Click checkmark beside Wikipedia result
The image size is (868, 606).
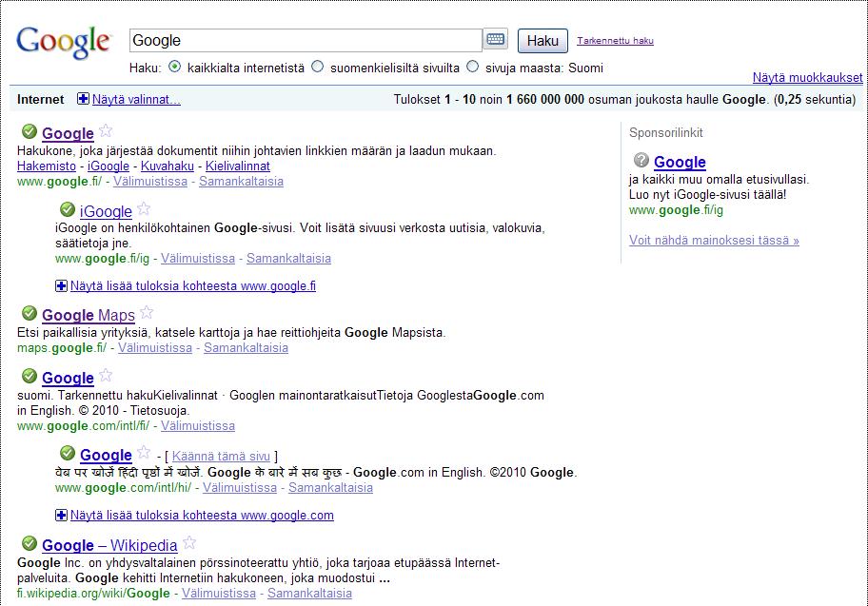[30, 543]
